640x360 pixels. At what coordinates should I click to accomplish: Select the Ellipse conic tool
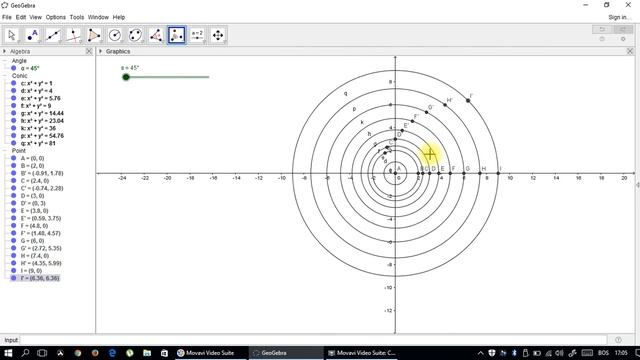(x=136, y=35)
